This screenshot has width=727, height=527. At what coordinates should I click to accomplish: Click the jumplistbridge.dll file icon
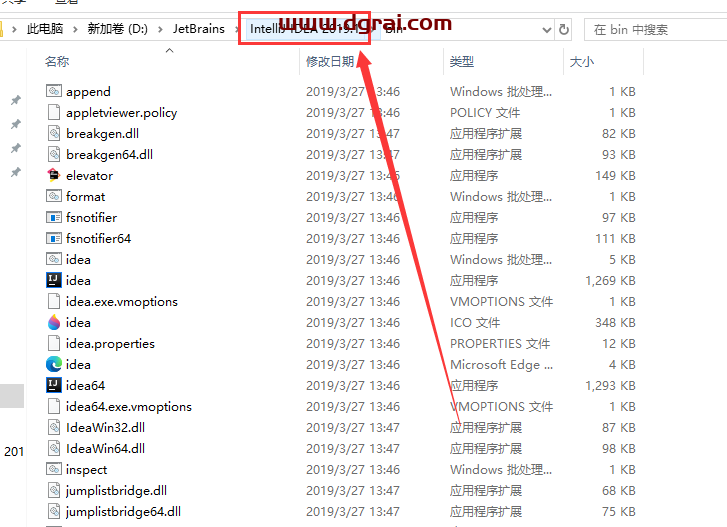point(54,490)
